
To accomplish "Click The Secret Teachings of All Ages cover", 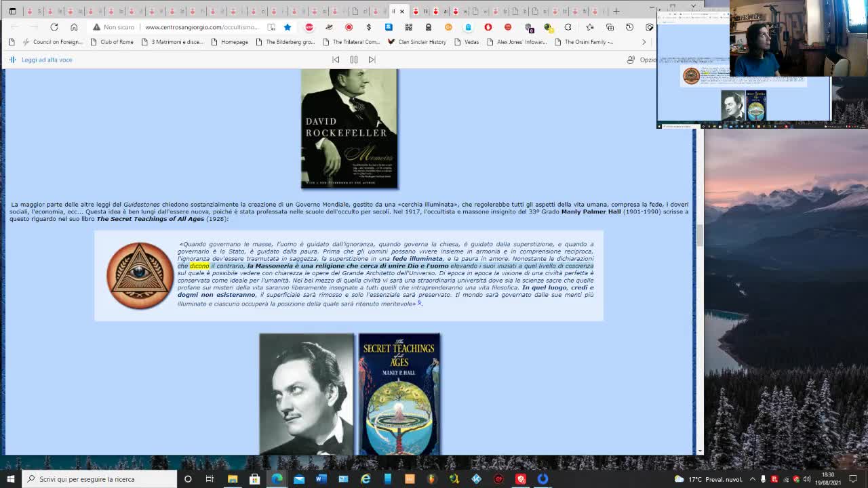I will (x=399, y=394).
